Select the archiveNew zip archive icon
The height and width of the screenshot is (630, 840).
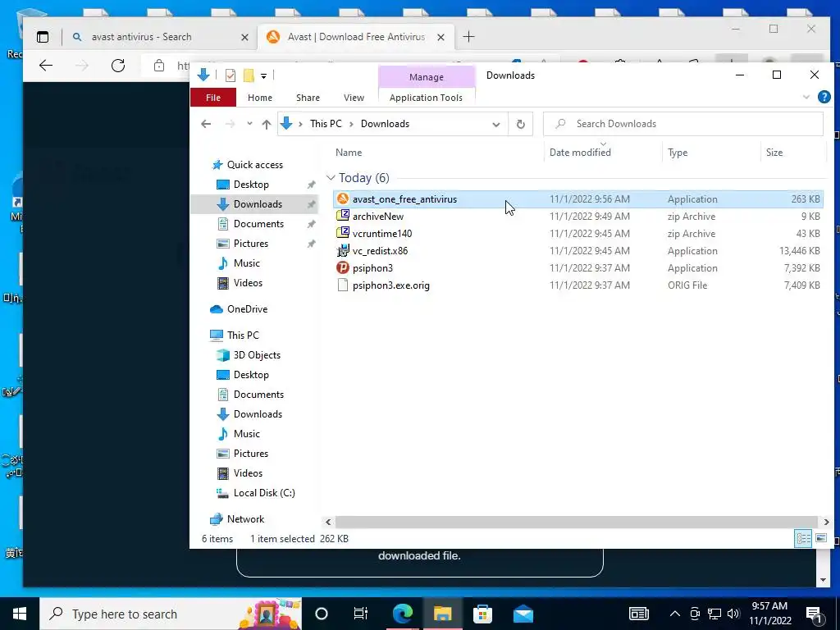pos(343,216)
